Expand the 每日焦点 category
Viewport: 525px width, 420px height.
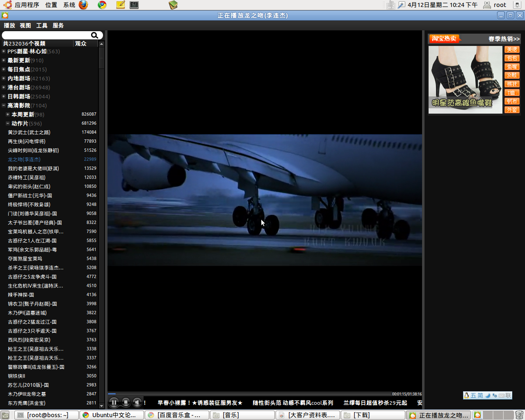click(x=4, y=69)
